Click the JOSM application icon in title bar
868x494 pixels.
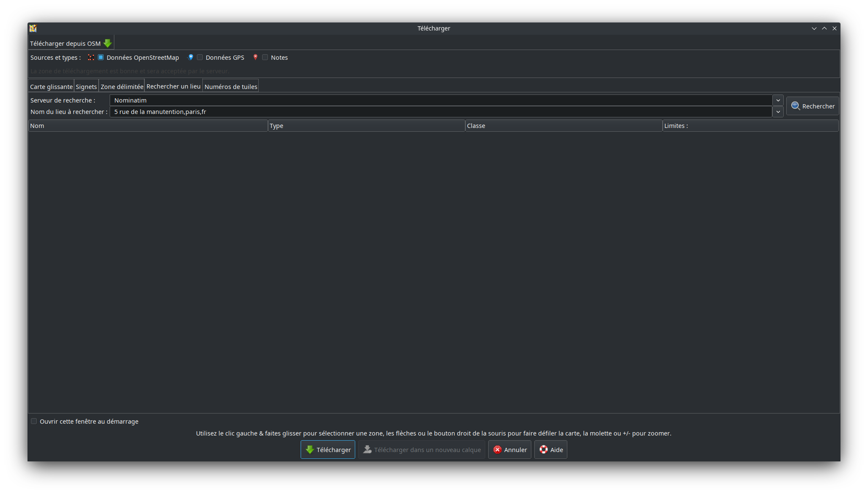(33, 28)
